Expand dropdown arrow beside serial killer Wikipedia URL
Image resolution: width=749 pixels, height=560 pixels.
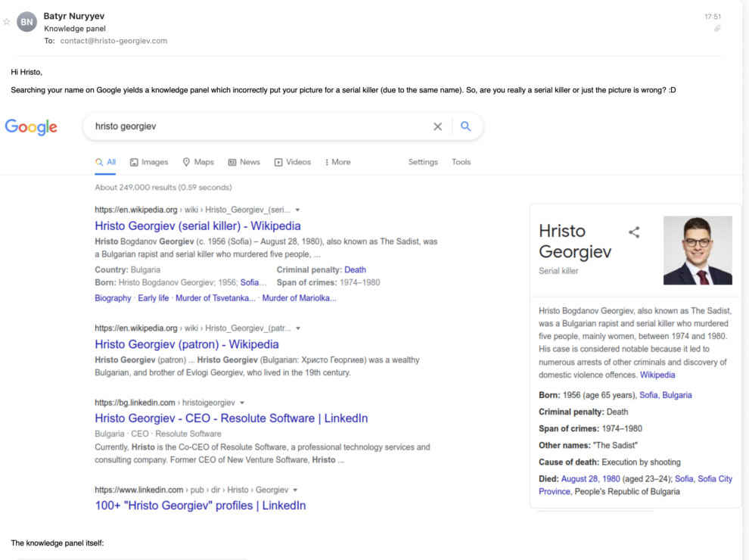pyautogui.click(x=297, y=210)
